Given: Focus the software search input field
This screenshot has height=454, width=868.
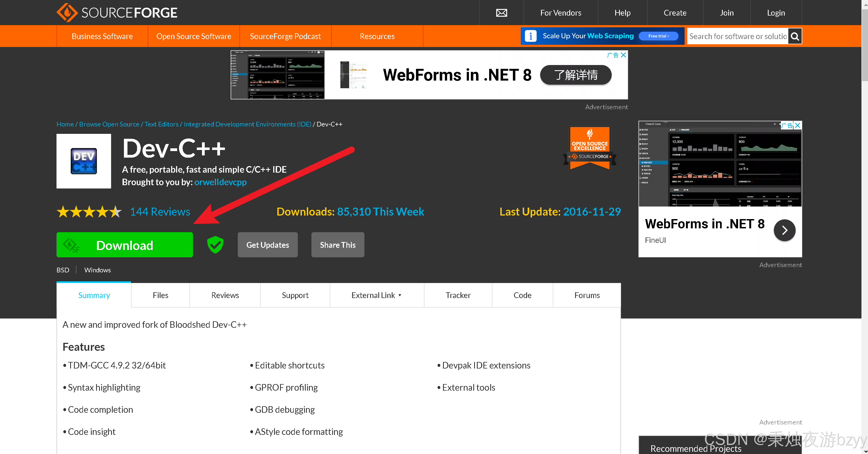Looking at the screenshot, I should coord(737,36).
